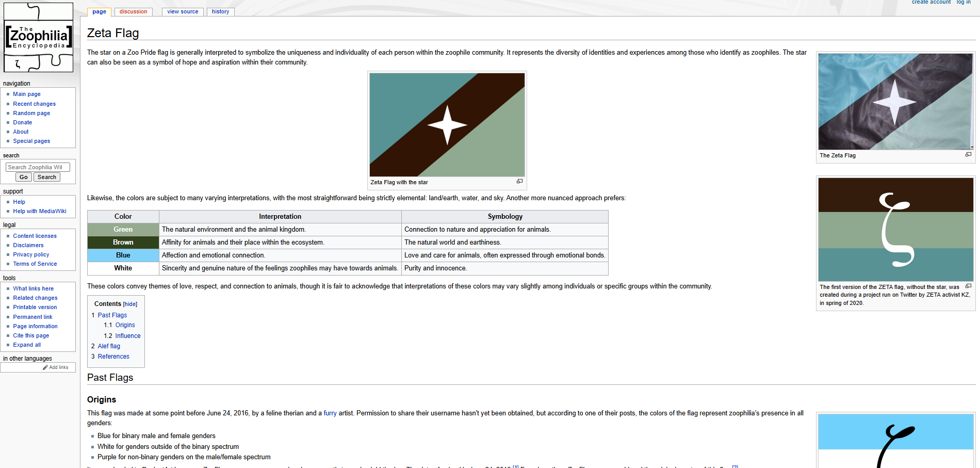Open the waving Zeta Flag photo thumbnail
980x468 pixels.
pos(895,102)
